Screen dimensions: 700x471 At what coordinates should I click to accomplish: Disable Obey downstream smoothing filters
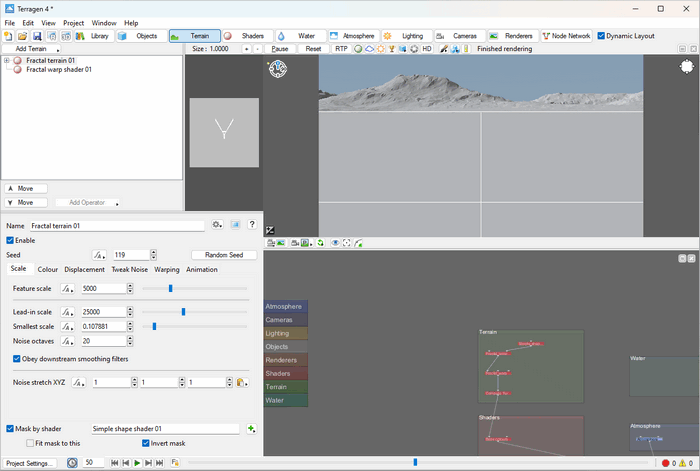(17, 359)
